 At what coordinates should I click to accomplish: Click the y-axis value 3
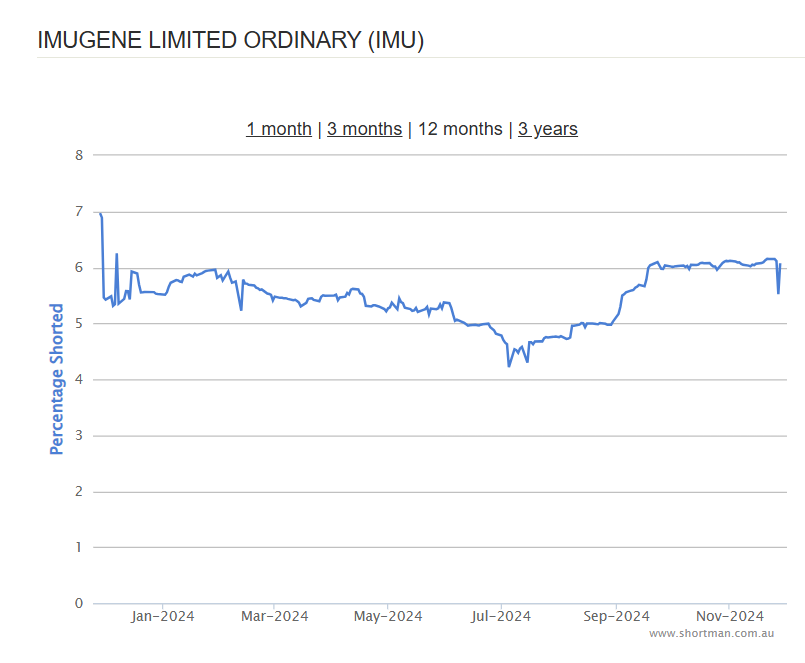point(79,435)
